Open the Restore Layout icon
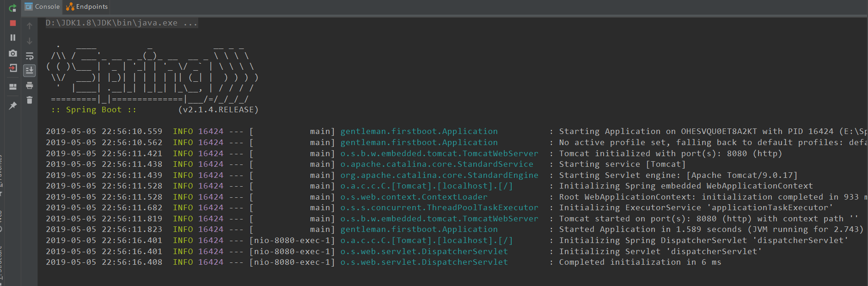Viewport: 868px width, 286px height. [x=13, y=86]
